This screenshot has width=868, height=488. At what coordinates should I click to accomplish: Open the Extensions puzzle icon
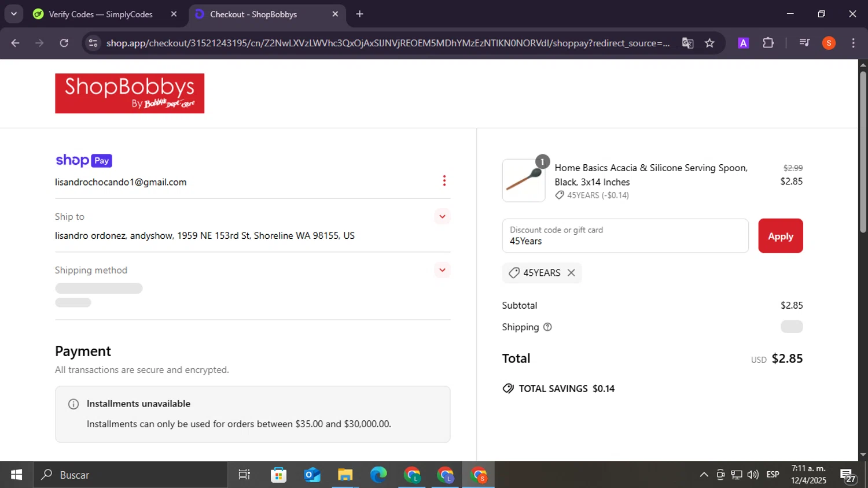pyautogui.click(x=768, y=43)
